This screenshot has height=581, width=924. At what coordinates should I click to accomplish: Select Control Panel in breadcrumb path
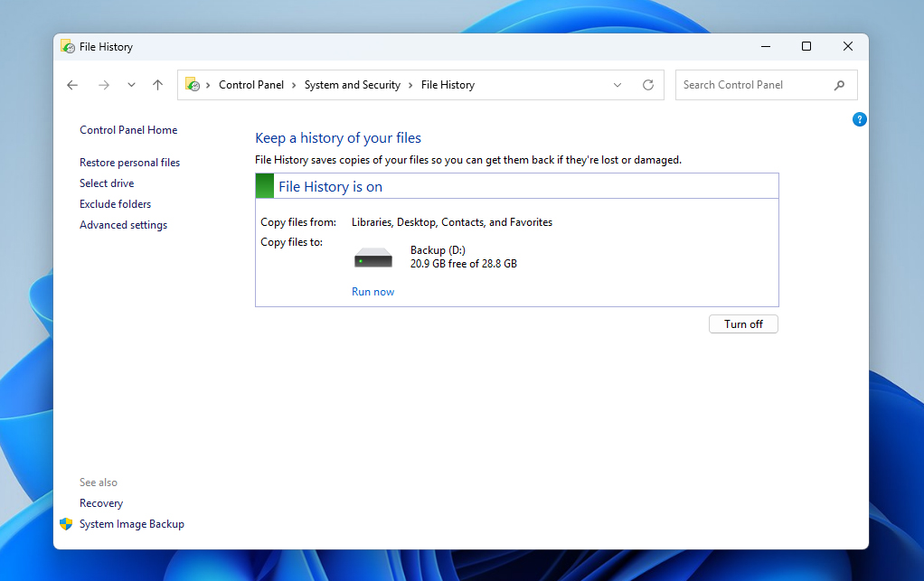click(251, 84)
